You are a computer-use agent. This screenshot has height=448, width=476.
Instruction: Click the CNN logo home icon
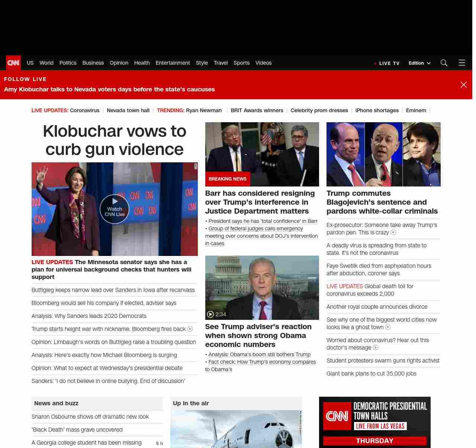13,63
